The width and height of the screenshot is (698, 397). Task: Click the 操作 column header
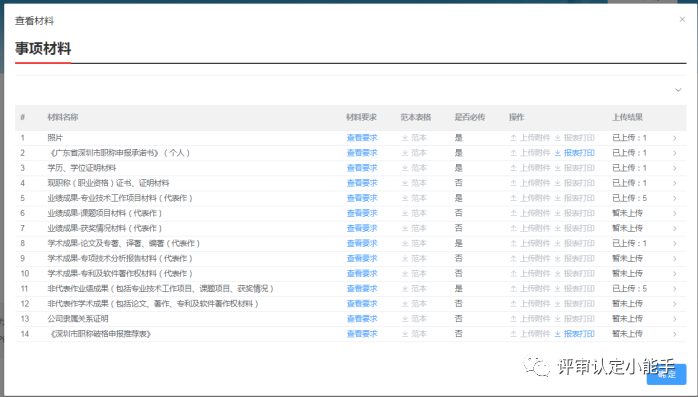(516, 117)
